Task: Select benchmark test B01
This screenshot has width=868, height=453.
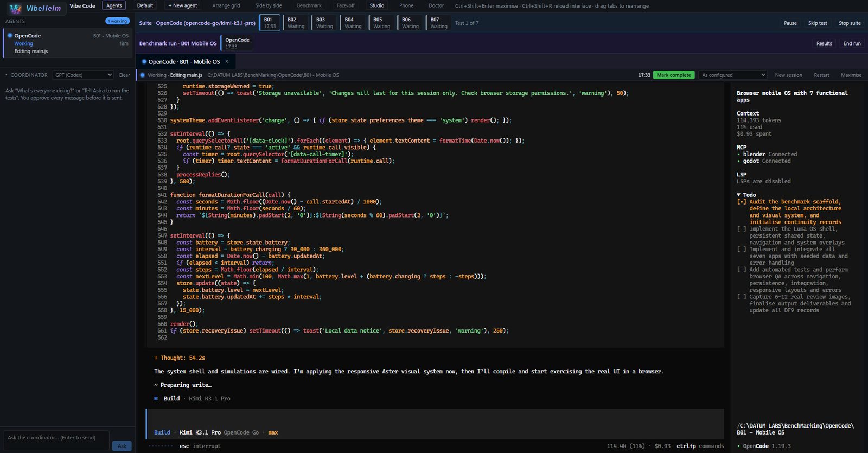Action: tap(270, 23)
